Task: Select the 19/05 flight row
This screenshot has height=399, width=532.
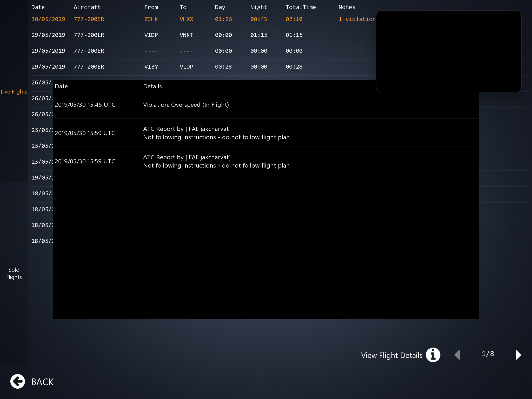Action: [x=42, y=178]
